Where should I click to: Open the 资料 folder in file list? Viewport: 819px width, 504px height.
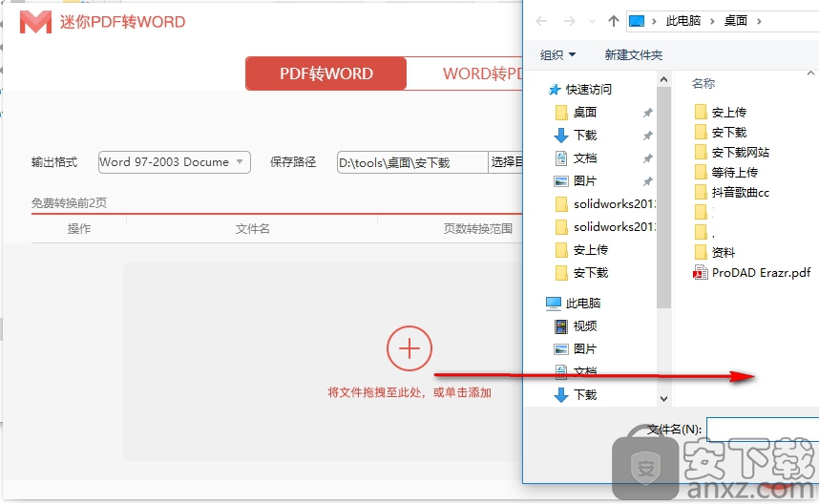point(723,252)
